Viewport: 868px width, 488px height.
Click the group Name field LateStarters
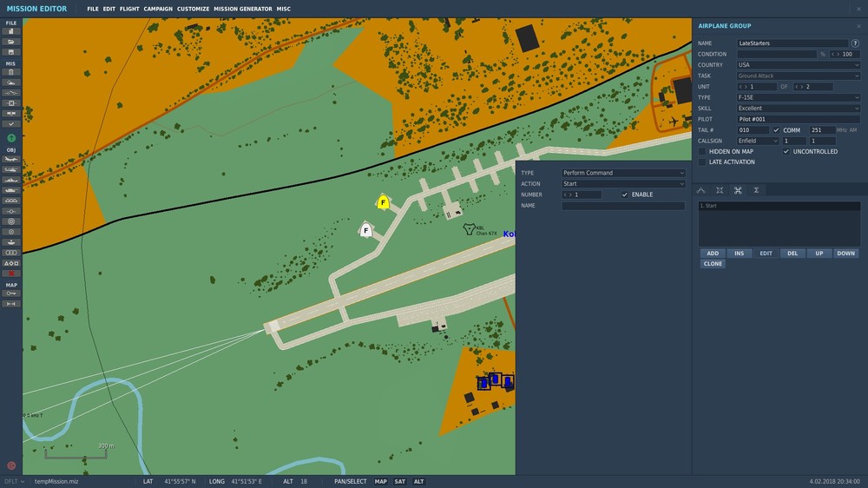[792, 43]
